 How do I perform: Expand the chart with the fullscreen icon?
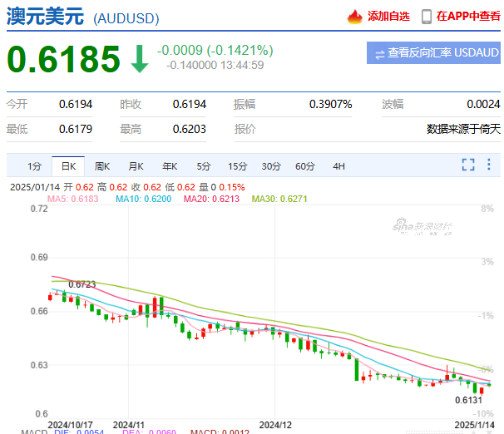click(x=468, y=165)
